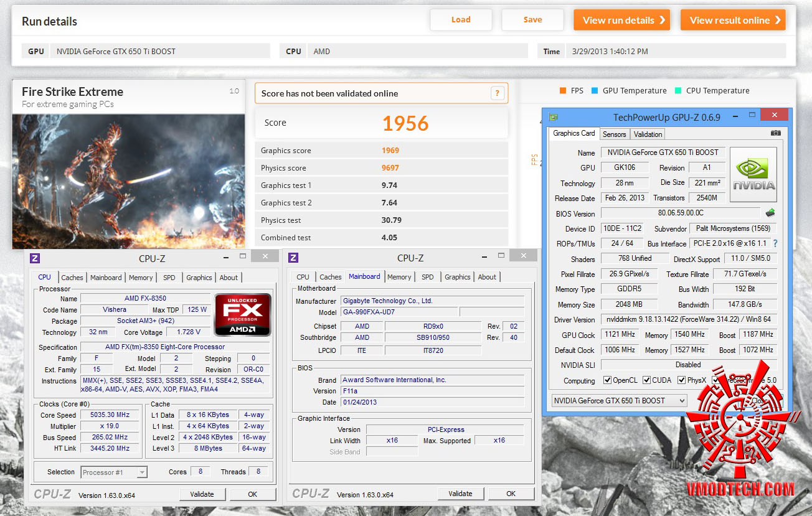The image size is (812, 516).
Task: Toggle the DirectCompute 5.0 checkbox
Action: [717, 380]
